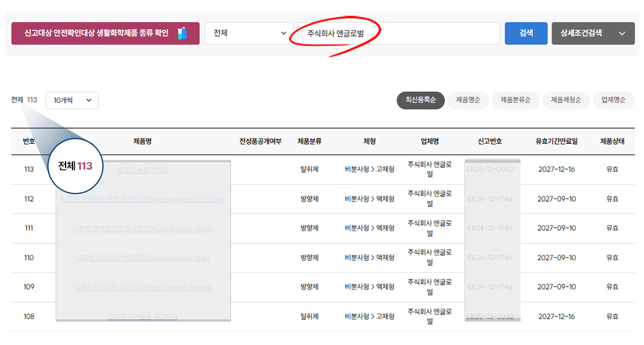This screenshot has width=644, height=345.
Task: Expand the 전체 search category dropdown
Action: pos(249,33)
